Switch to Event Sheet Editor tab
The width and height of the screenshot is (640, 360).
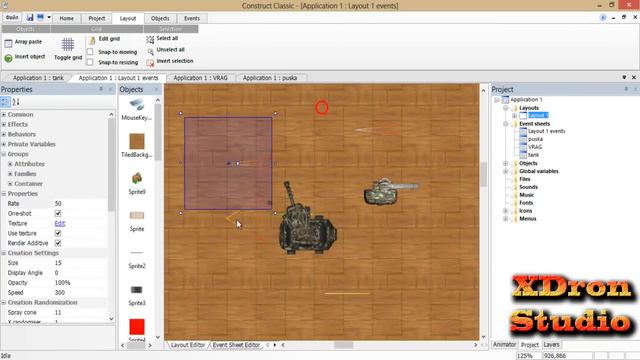pos(236,345)
